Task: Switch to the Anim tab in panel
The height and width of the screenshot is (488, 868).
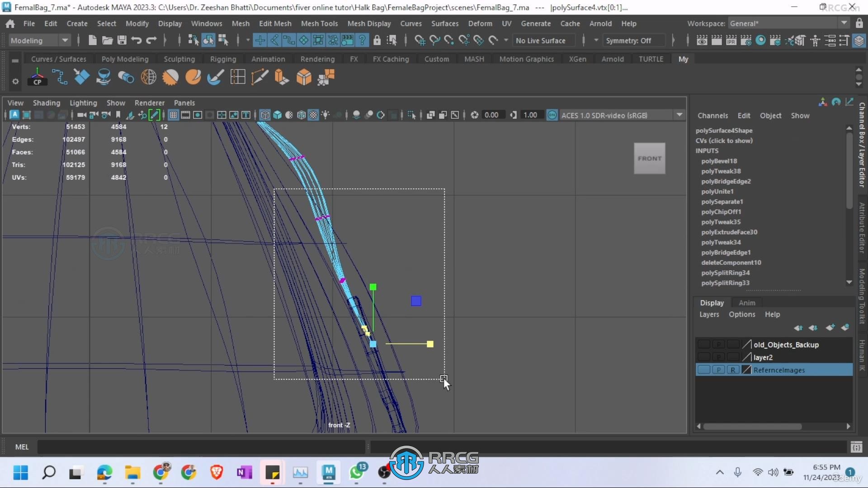Action: coord(747,303)
